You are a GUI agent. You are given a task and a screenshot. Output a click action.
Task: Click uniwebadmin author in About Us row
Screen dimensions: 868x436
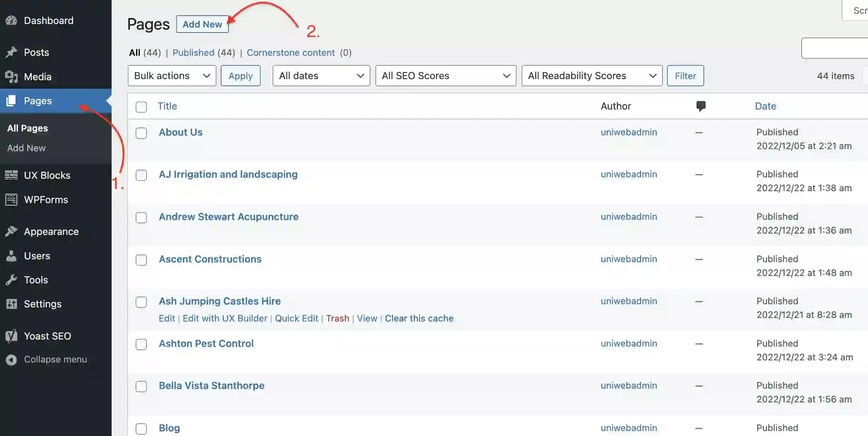pos(629,132)
